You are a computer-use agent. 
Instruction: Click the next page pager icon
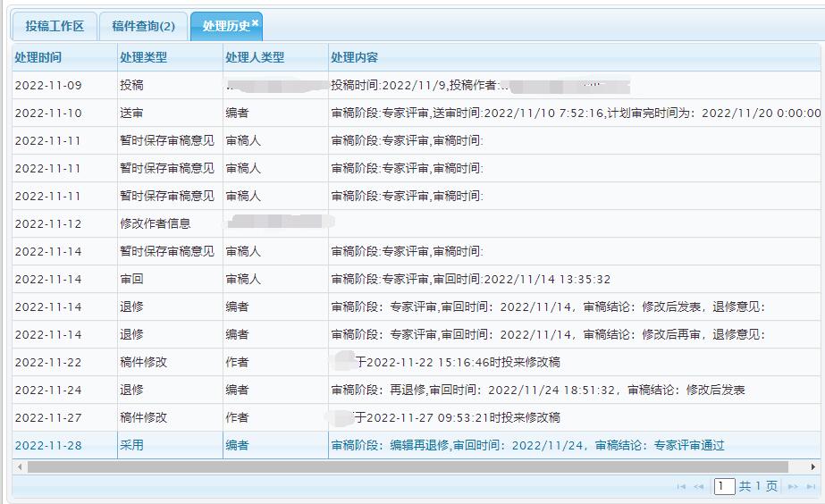tap(792, 486)
